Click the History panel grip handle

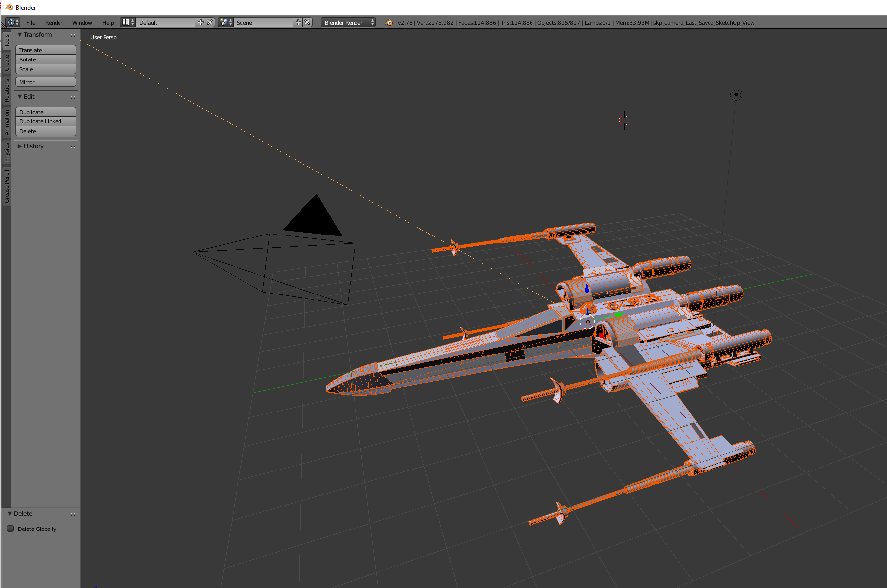click(72, 147)
